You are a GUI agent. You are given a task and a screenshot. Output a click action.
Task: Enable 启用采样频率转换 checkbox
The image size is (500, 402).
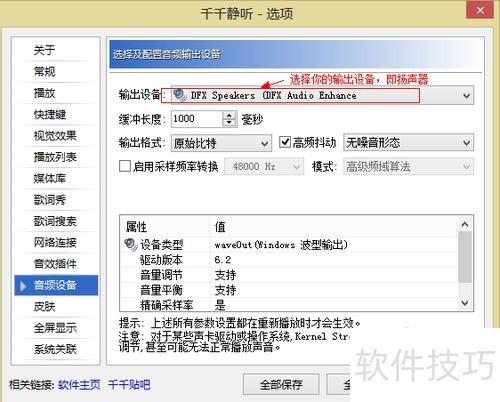(x=125, y=166)
